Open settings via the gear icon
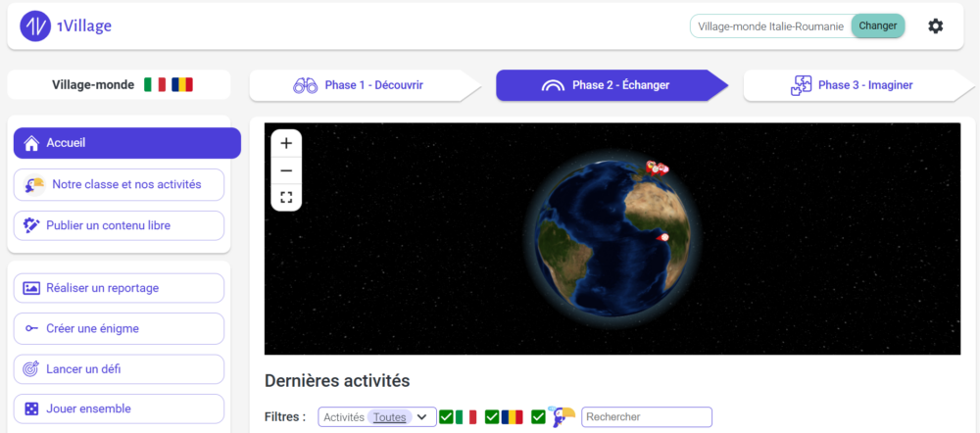This screenshot has width=980, height=433. pyautogui.click(x=935, y=26)
